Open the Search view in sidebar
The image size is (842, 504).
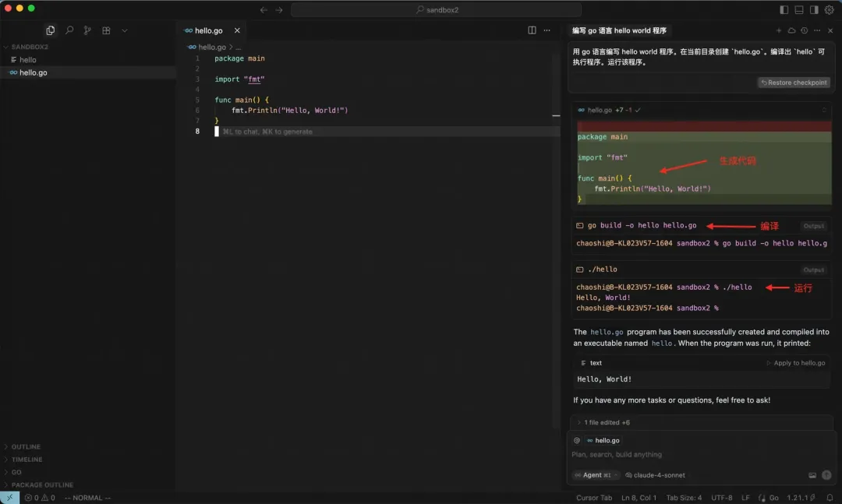(x=69, y=30)
